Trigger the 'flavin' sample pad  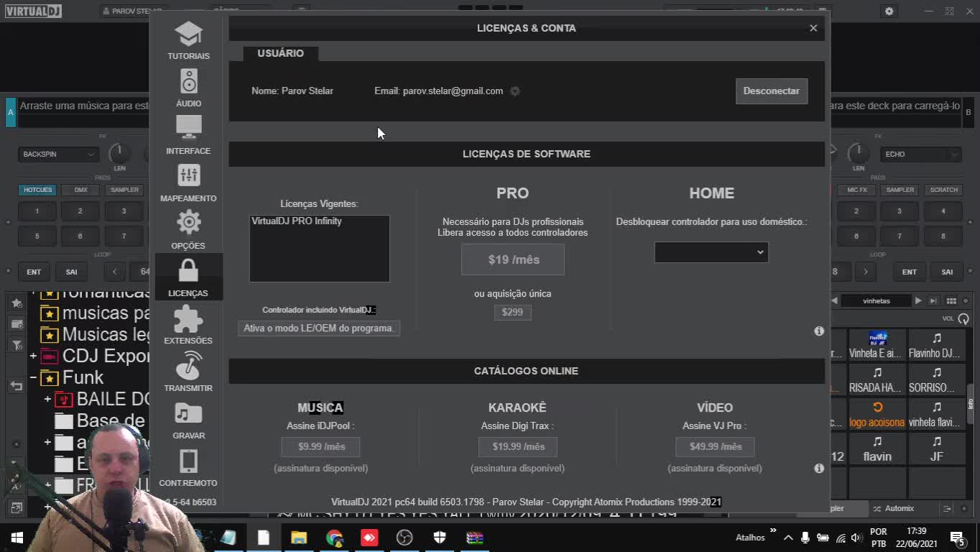(x=877, y=450)
